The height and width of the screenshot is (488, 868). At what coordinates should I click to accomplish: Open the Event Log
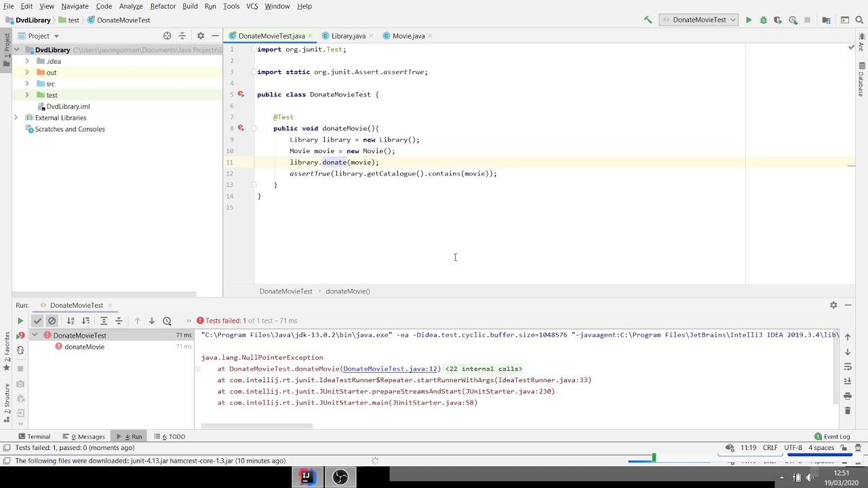click(x=832, y=436)
